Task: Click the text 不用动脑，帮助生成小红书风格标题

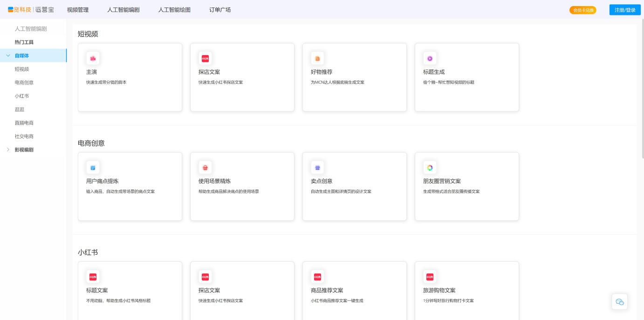Action: point(118,300)
